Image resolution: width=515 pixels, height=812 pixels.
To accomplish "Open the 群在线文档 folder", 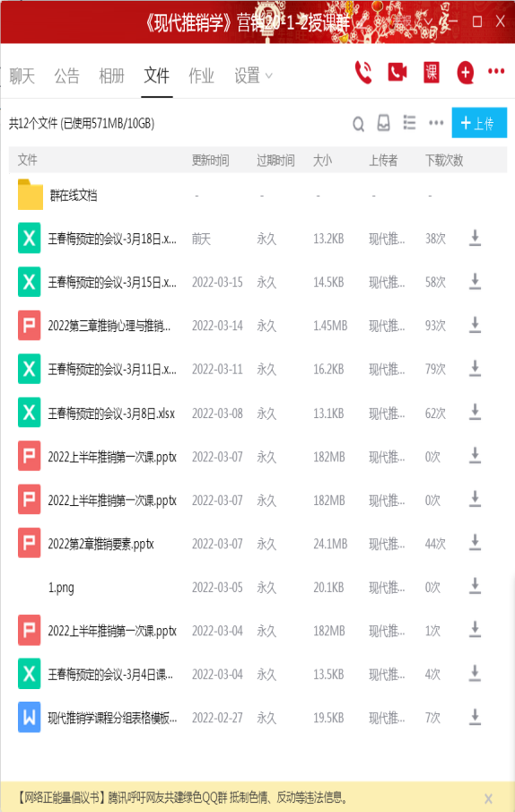I will click(x=74, y=196).
